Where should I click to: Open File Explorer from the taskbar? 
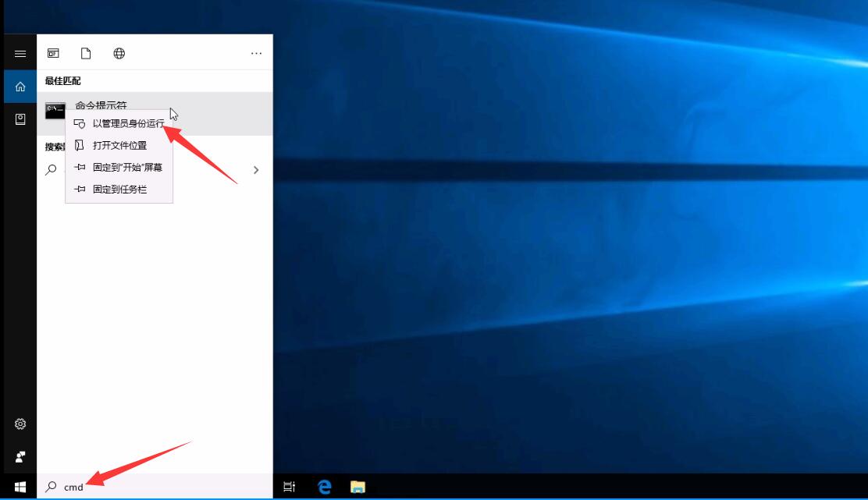point(358,487)
